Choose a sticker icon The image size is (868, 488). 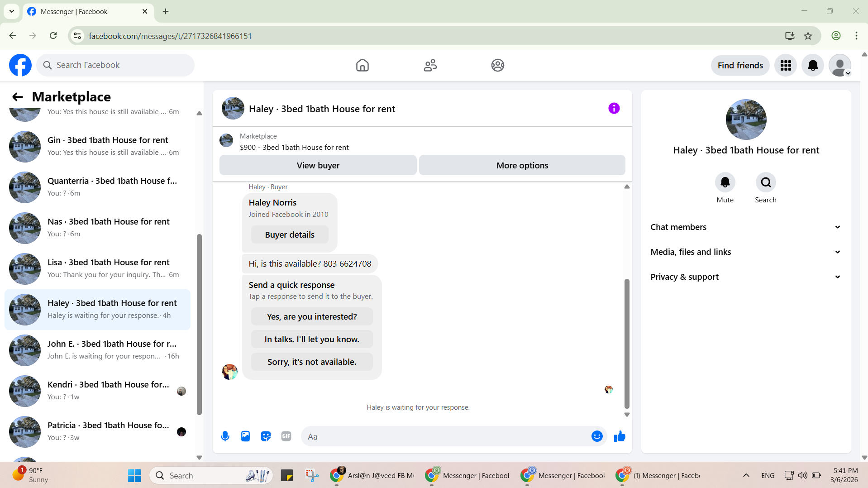tap(266, 436)
